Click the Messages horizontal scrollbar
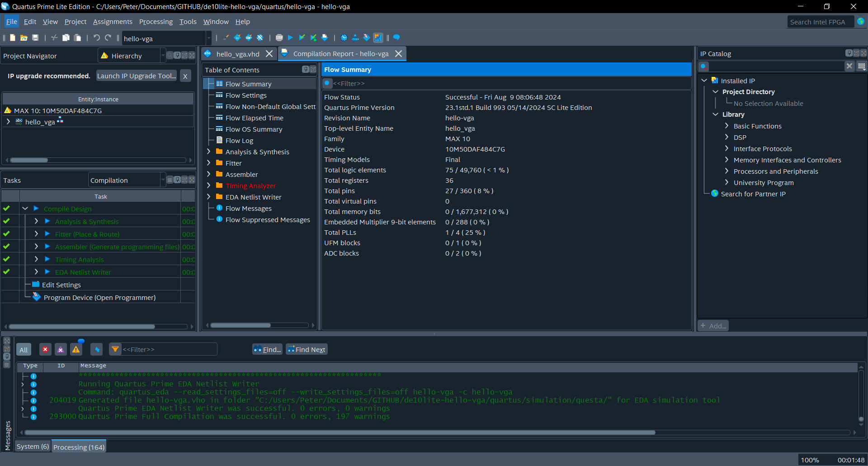This screenshot has height=466, width=868. (339, 433)
